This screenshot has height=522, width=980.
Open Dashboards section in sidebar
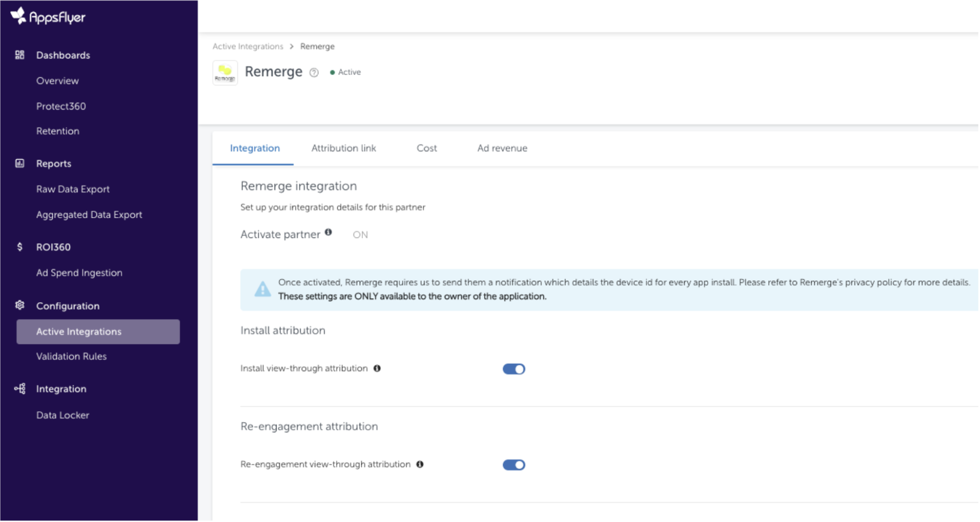(63, 55)
